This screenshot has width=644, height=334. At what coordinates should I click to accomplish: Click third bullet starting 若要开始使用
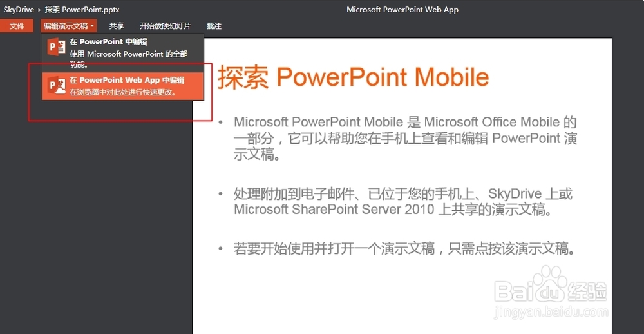(x=404, y=249)
